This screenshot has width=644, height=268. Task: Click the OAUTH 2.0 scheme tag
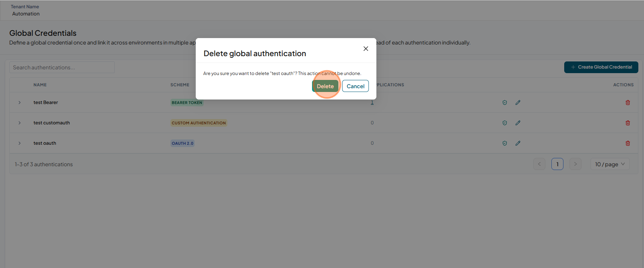click(183, 143)
